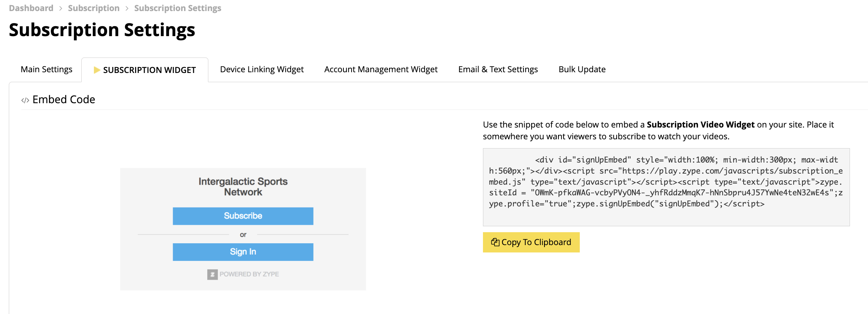This screenshot has height=314, width=868.
Task: Switch to the Main Settings tab
Action: coord(47,69)
